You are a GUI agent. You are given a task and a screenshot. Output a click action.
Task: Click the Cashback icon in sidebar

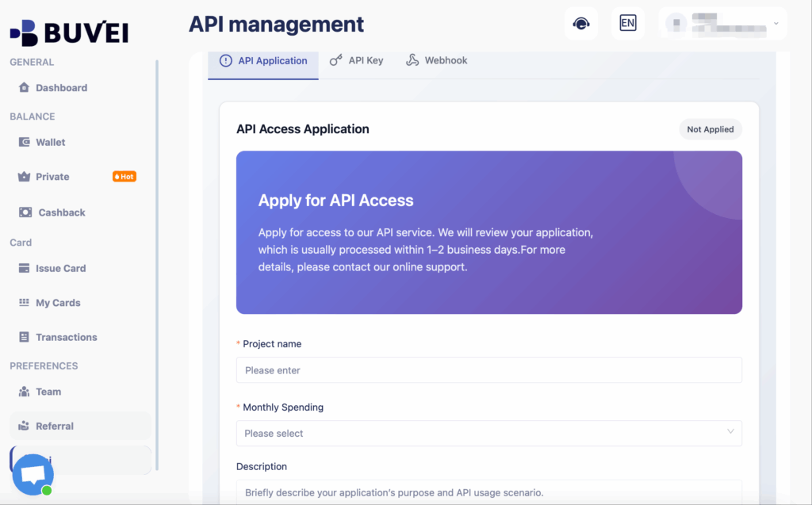coord(25,212)
